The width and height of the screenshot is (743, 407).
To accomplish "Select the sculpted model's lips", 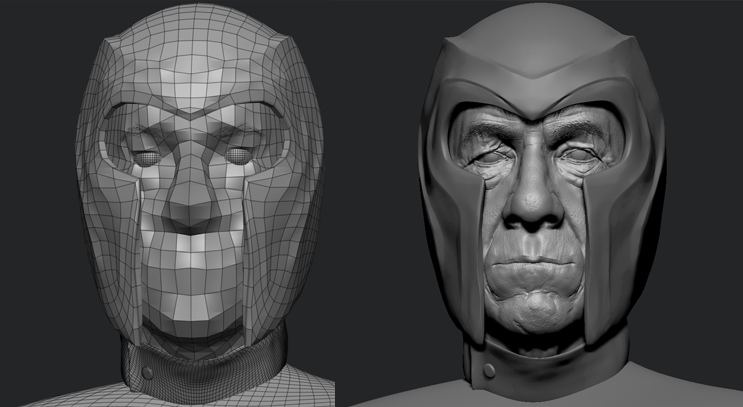I will coord(541,270).
